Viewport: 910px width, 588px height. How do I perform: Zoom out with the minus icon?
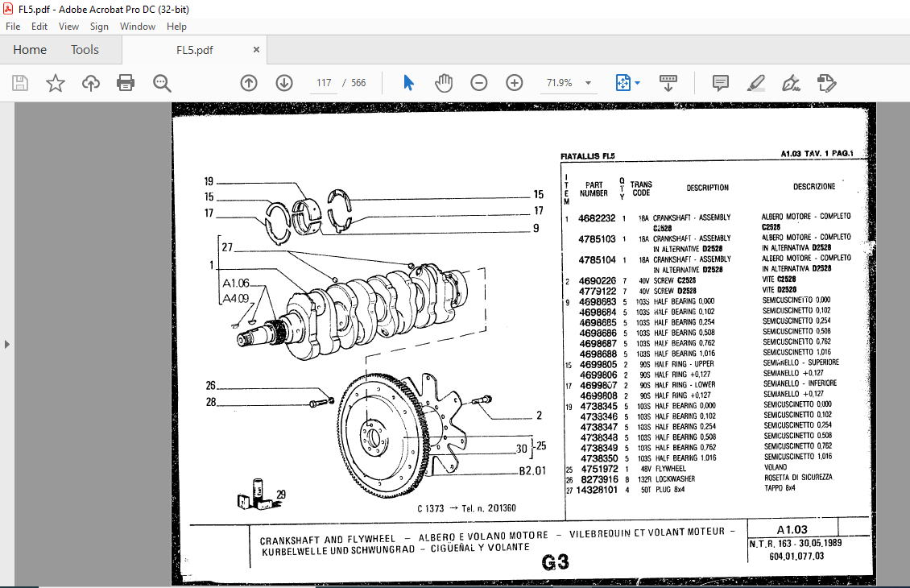[479, 83]
